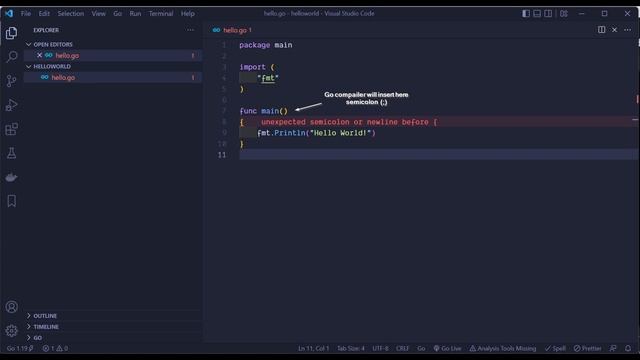Open the Docker view
Viewport: 640px width, 360px height.
pyautogui.click(x=11, y=177)
